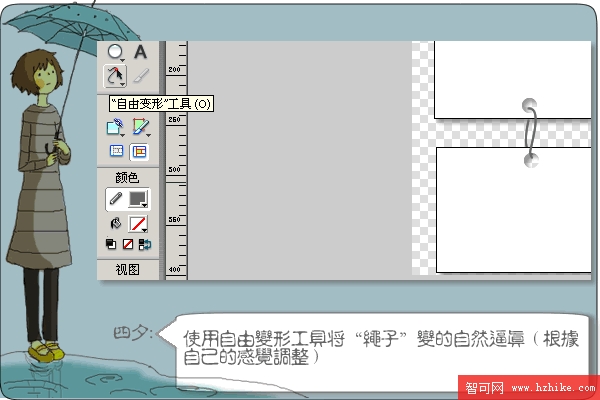Viewport: 600px width, 400px height.
Task: Set no stroke or fill color
Action: pyautogui.click(x=127, y=243)
